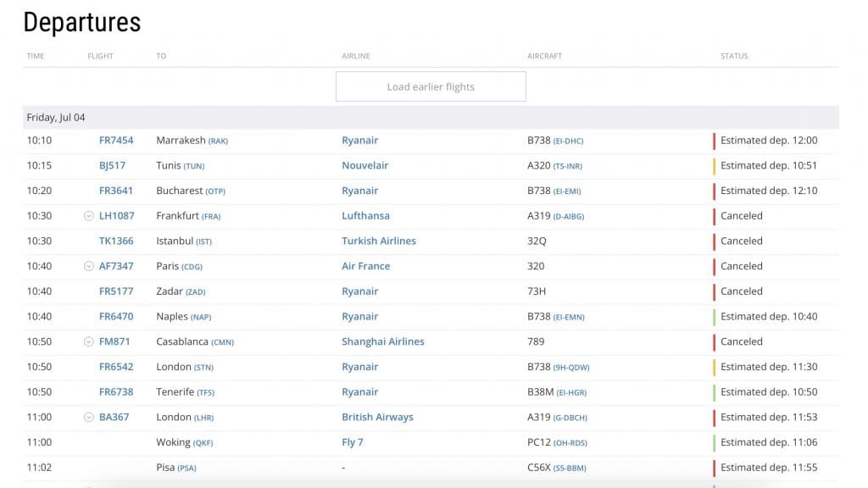868x488 pixels.
Task: Open the British Airways airline link
Action: [x=377, y=417]
